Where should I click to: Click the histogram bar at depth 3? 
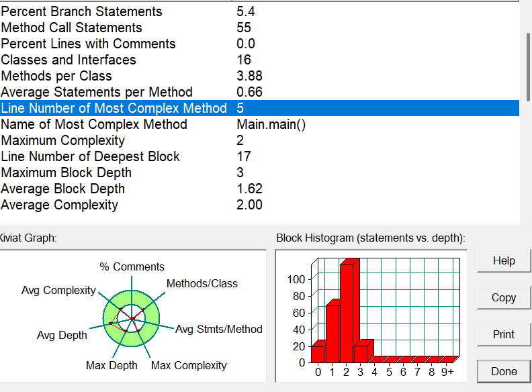click(363, 351)
